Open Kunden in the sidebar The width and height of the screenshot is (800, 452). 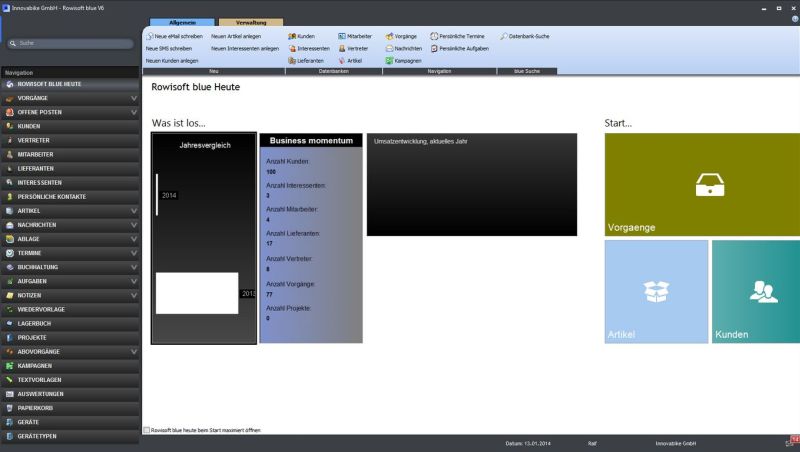70,126
